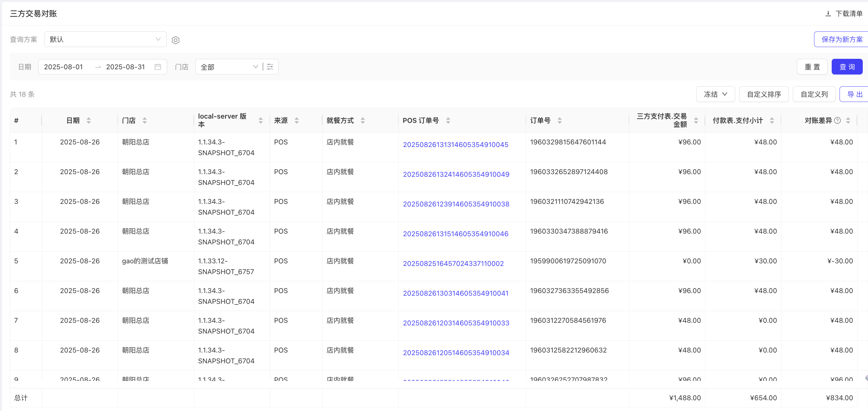Open the 冻结 dropdown

[x=715, y=94]
